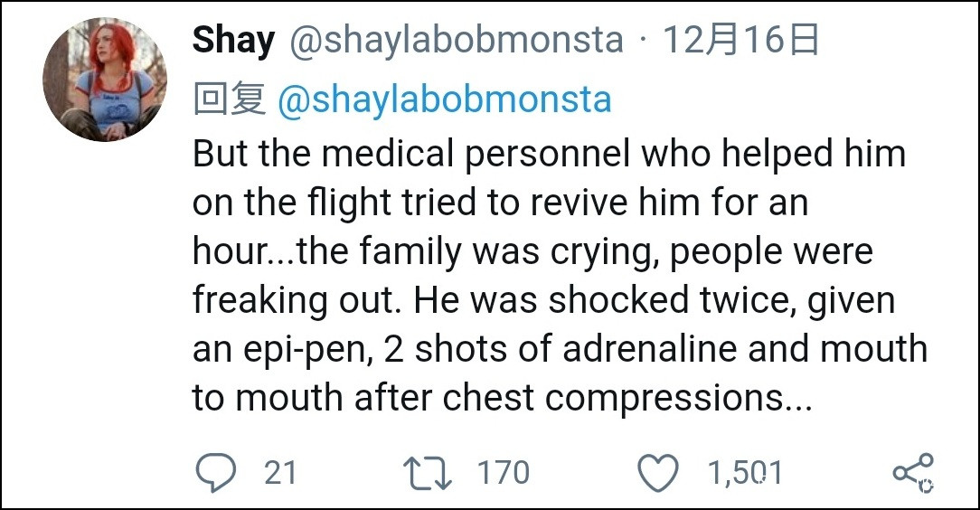Screen dimensions: 980x510
Task: Click the 12月16日 post date
Action: [741, 41]
